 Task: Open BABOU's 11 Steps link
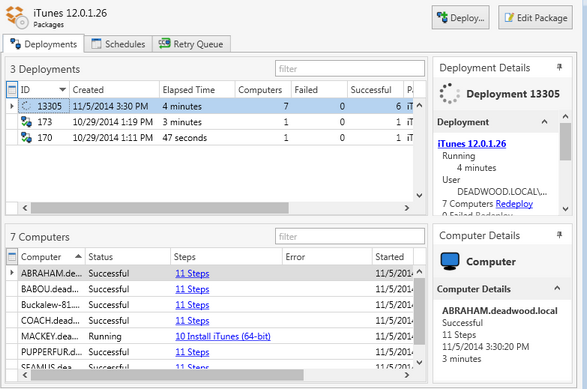(x=192, y=289)
